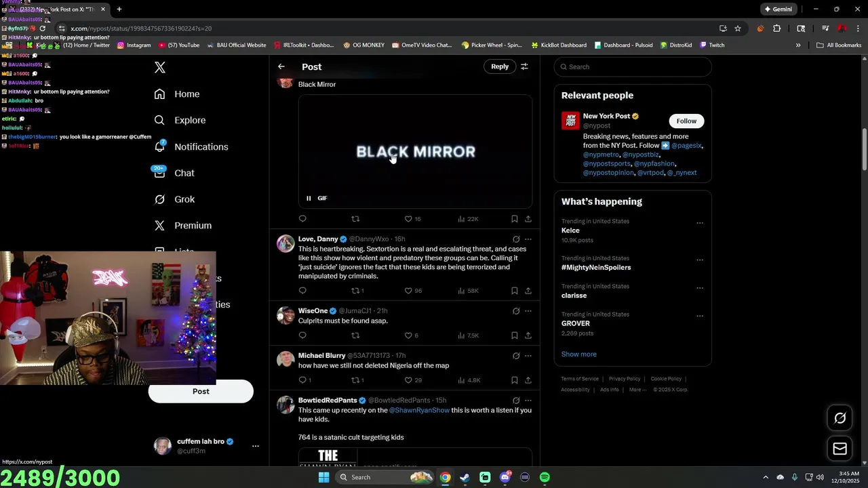Screen dimensions: 868x488
Task: Like the Black Mirror post with 16 likes
Action: click(x=408, y=219)
